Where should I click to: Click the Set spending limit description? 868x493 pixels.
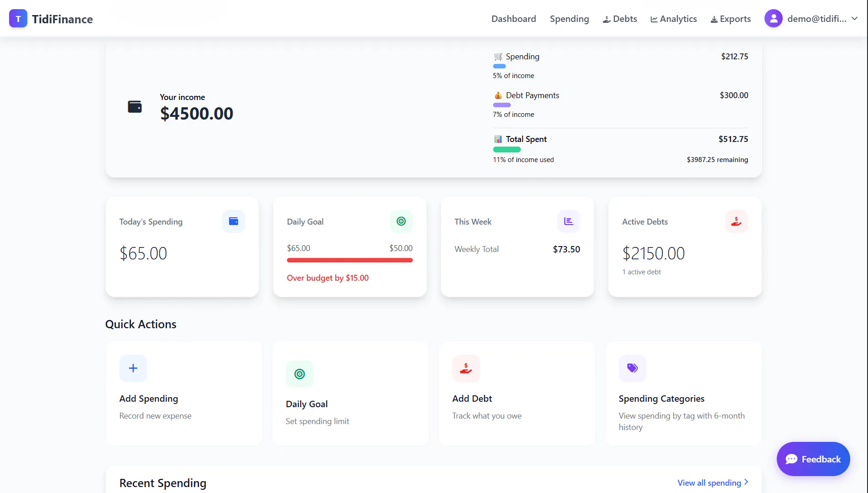(317, 421)
